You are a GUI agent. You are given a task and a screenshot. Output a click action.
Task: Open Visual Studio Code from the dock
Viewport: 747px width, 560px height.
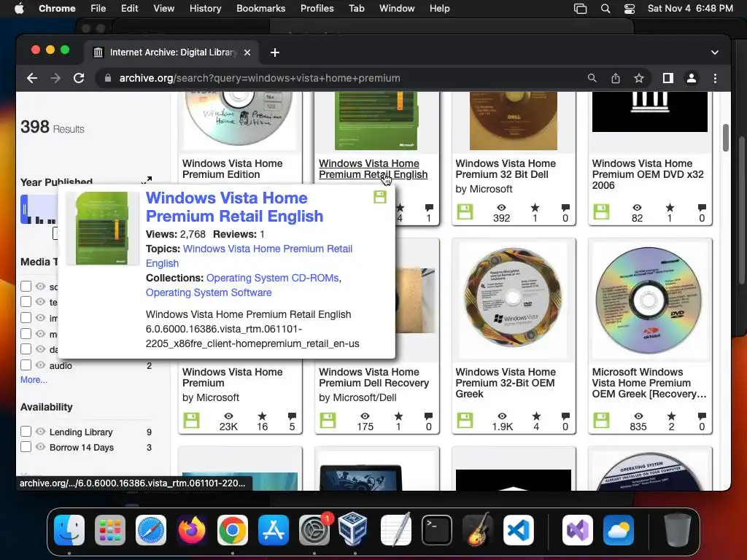click(519, 530)
